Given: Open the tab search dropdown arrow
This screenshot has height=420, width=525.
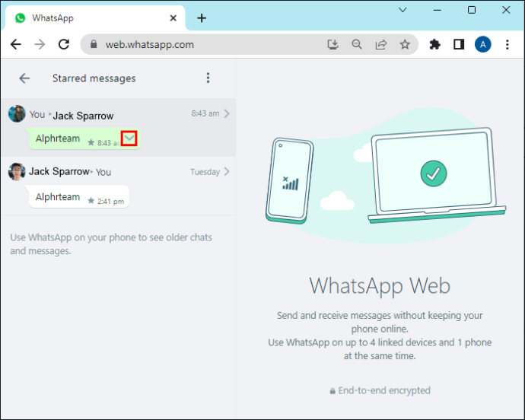Looking at the screenshot, I should pos(402,10).
